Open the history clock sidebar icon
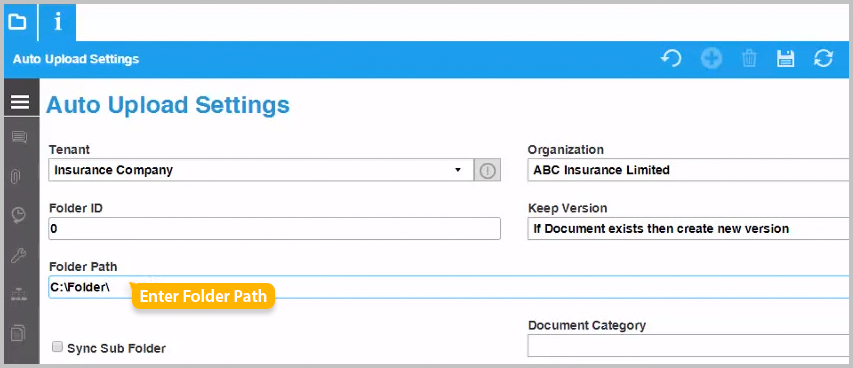The height and width of the screenshot is (368, 853). (19, 216)
